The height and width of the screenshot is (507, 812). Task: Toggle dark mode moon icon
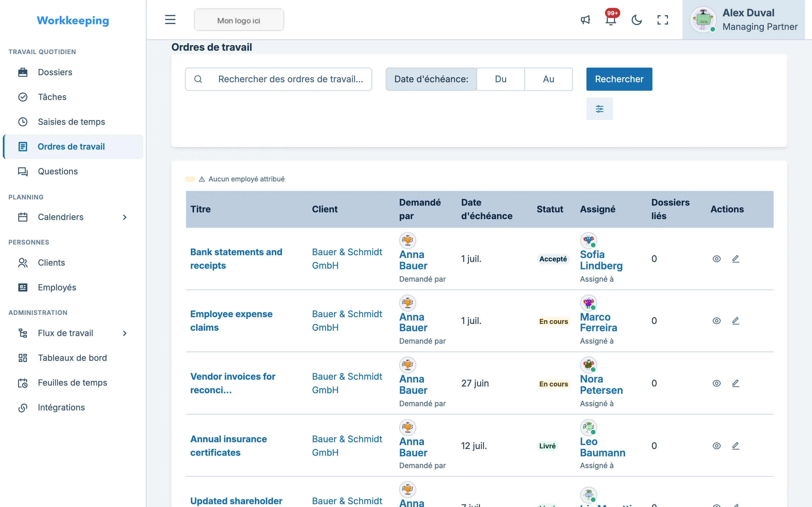click(637, 20)
